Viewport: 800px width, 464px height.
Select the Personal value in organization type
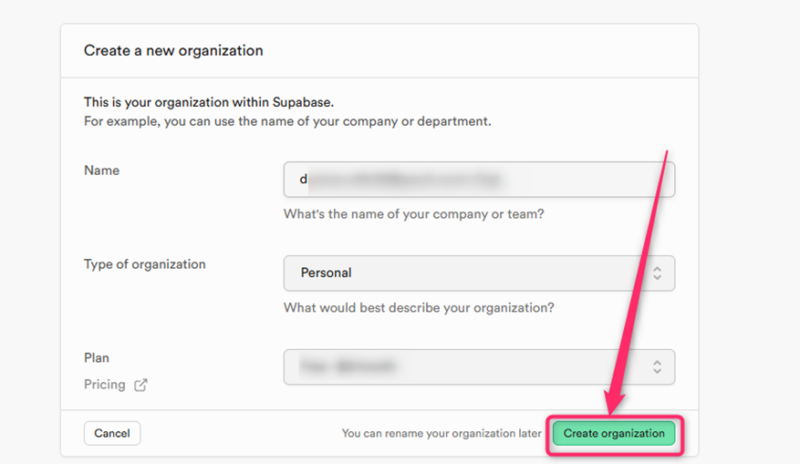(x=326, y=273)
